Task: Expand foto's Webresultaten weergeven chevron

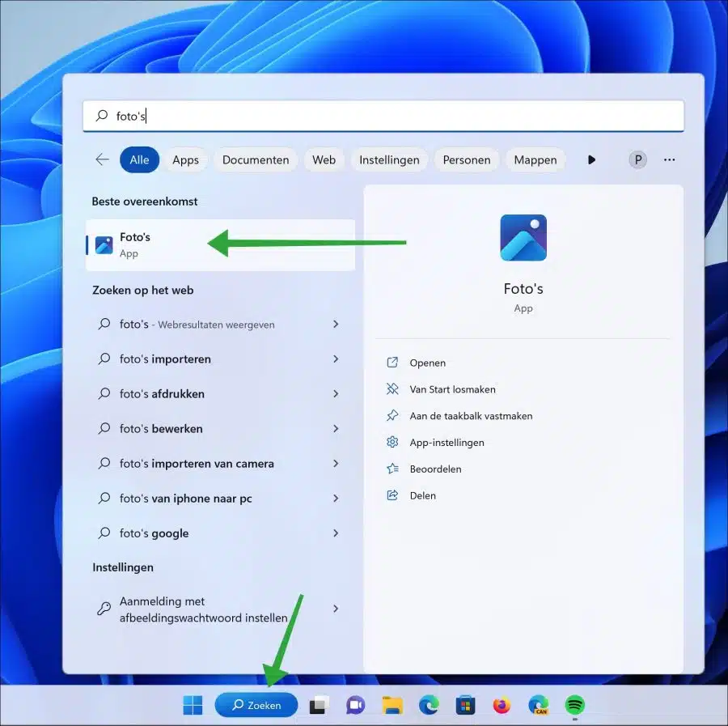Action: click(336, 324)
